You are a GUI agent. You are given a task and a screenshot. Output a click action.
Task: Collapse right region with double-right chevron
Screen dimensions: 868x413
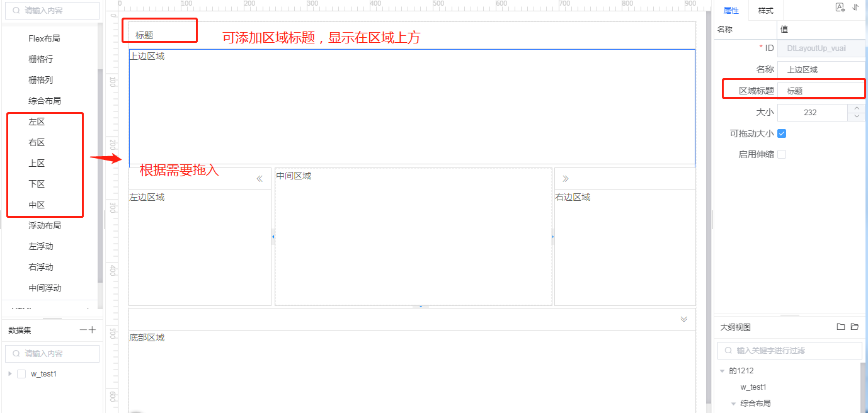[566, 179]
